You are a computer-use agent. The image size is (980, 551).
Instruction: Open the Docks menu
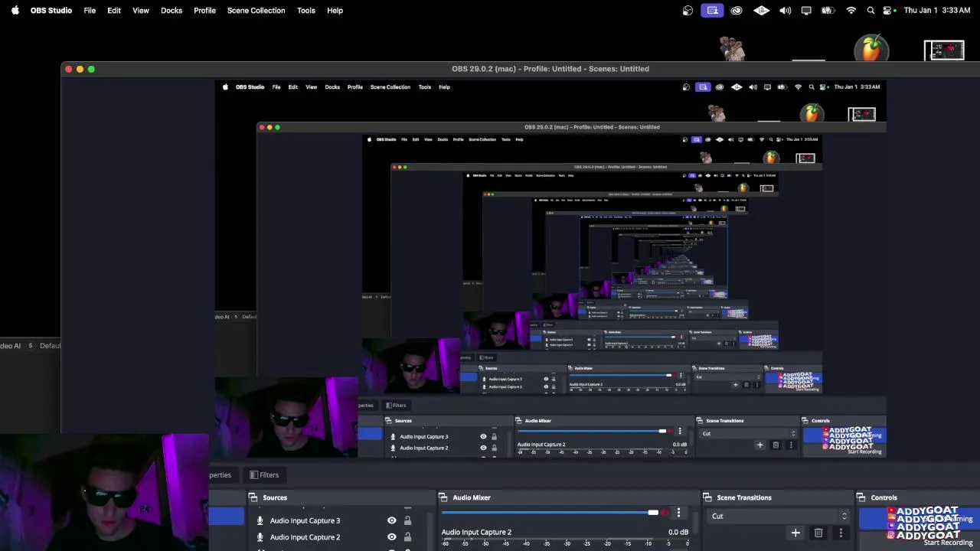171,11
